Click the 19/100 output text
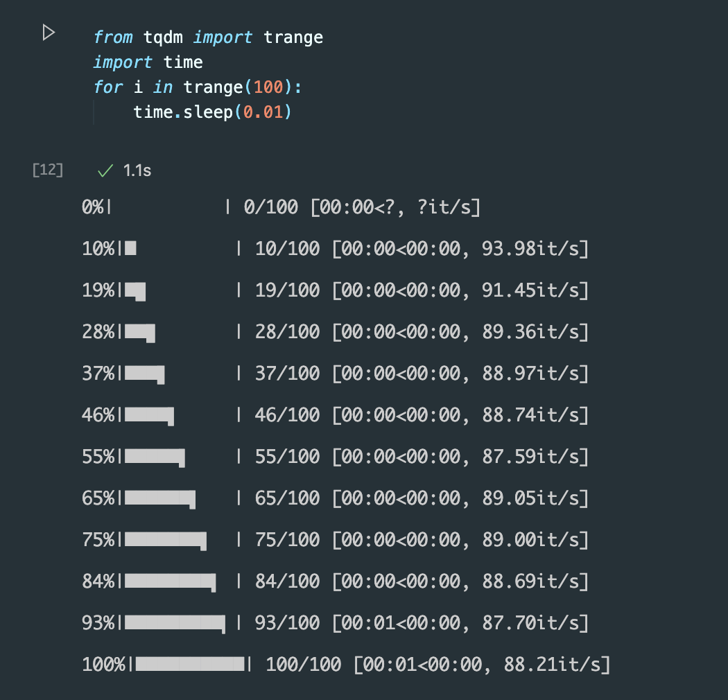The image size is (728, 700). [288, 290]
